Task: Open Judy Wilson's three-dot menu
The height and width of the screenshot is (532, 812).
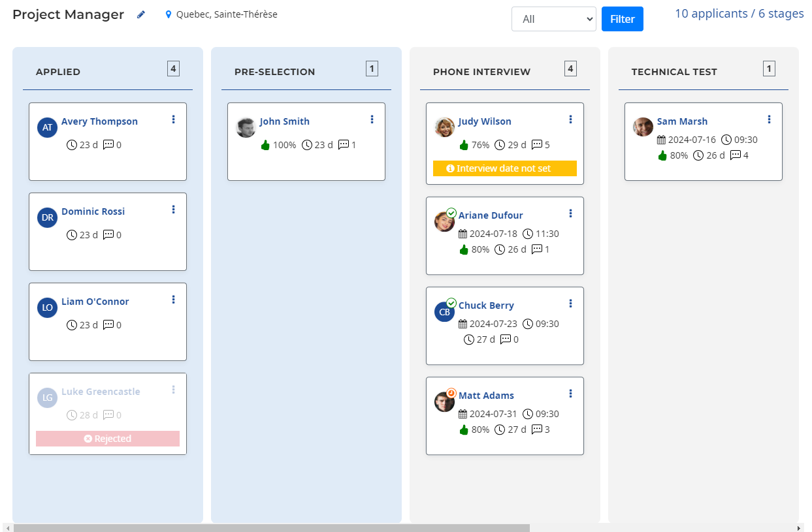Action: 570,119
